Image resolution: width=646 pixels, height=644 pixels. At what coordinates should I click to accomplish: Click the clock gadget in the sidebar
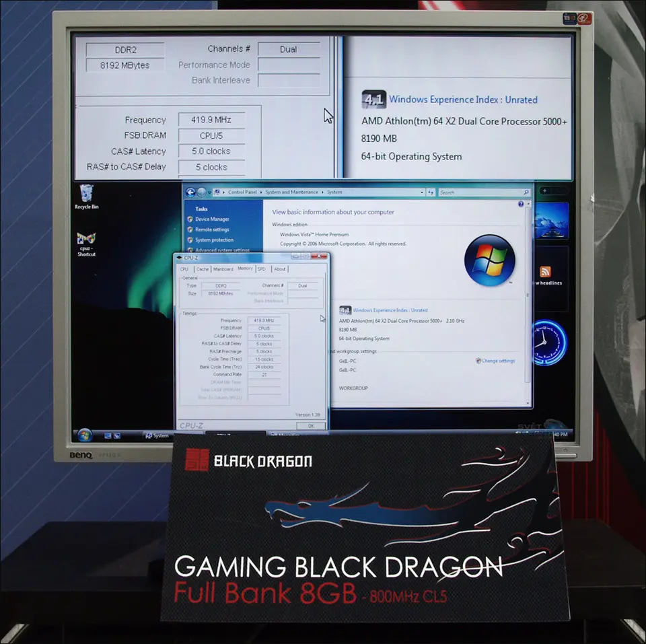point(549,343)
